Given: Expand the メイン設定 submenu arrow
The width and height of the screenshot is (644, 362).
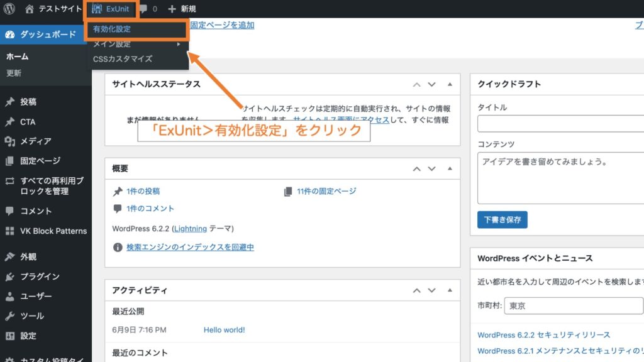Looking at the screenshot, I should point(178,45).
